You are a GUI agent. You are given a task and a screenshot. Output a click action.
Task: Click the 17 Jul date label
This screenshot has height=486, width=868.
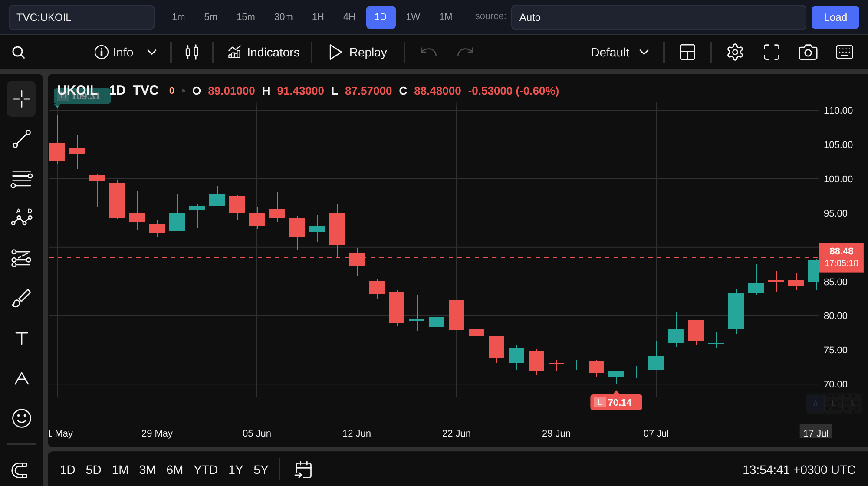click(815, 433)
